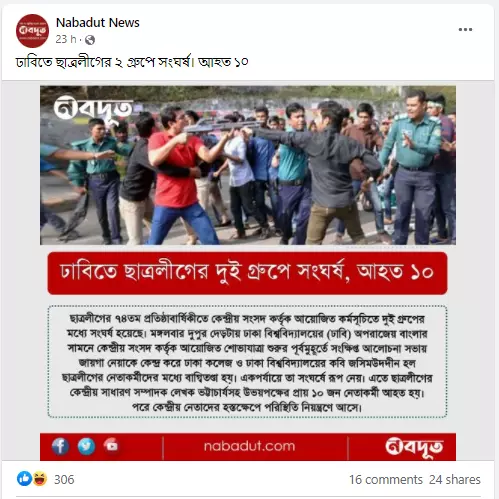499x499 pixels.
Task: Click the Nabadut logo in the footer
Action: point(414,447)
